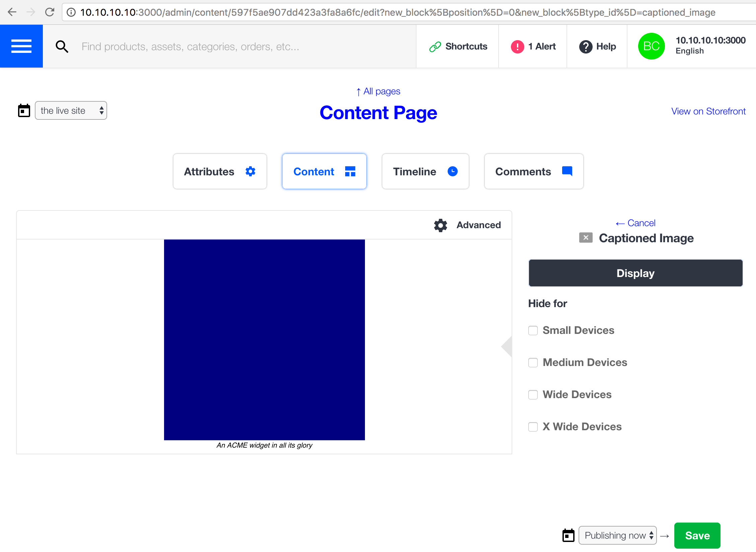
Task: Click the site info icon in the address bar
Action: (71, 12)
